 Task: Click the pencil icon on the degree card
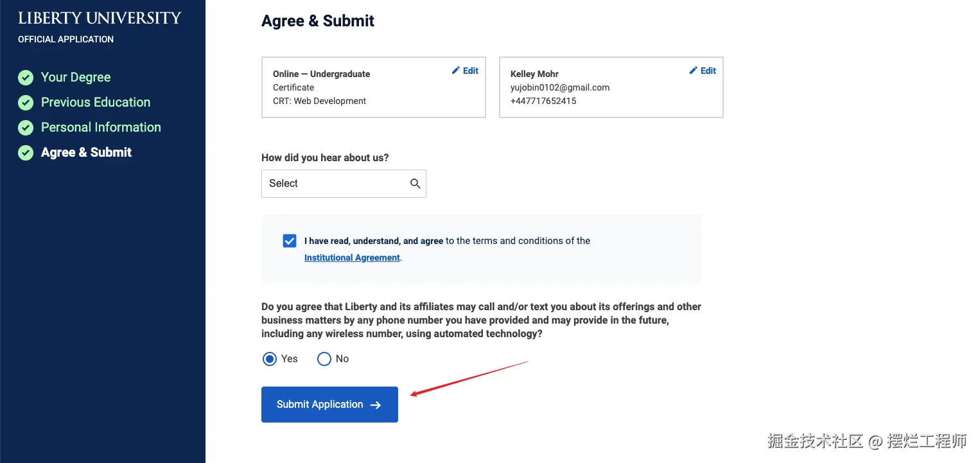click(456, 71)
